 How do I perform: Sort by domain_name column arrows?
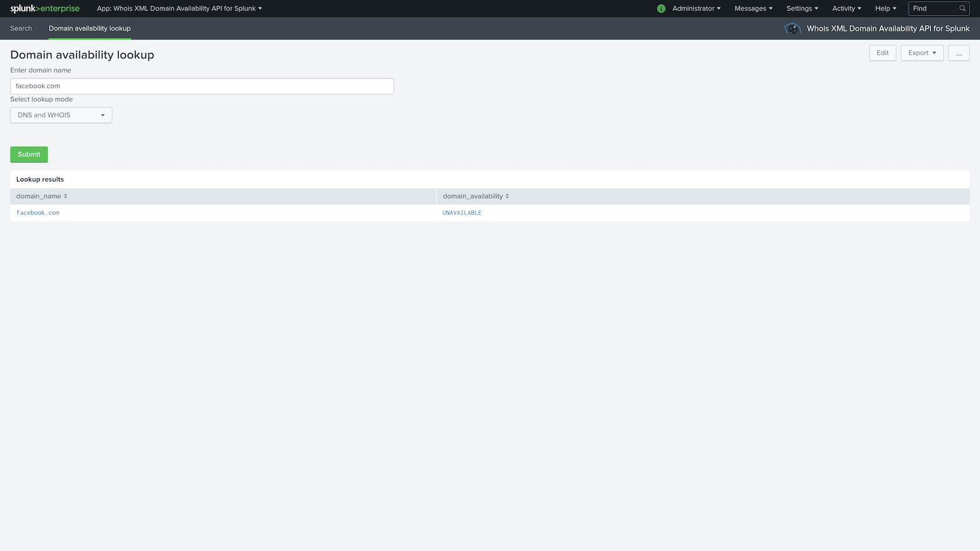(x=66, y=197)
